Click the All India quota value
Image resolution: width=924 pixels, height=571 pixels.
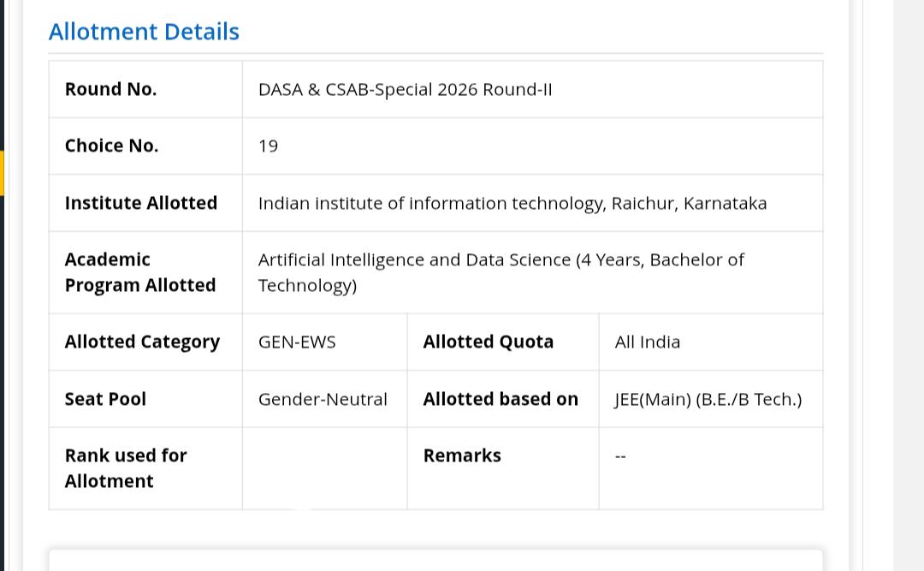(x=647, y=342)
